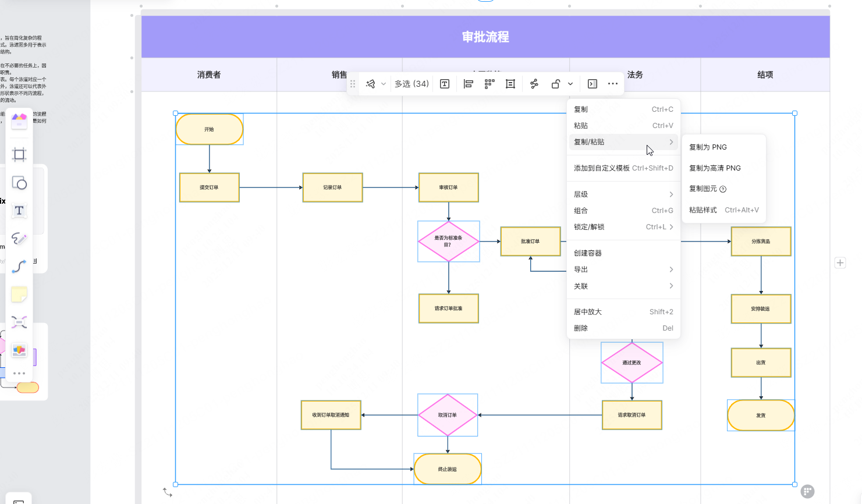Image resolution: width=862 pixels, height=504 pixels.
Task: Open the templates library in the left toolbar
Action: click(19, 121)
